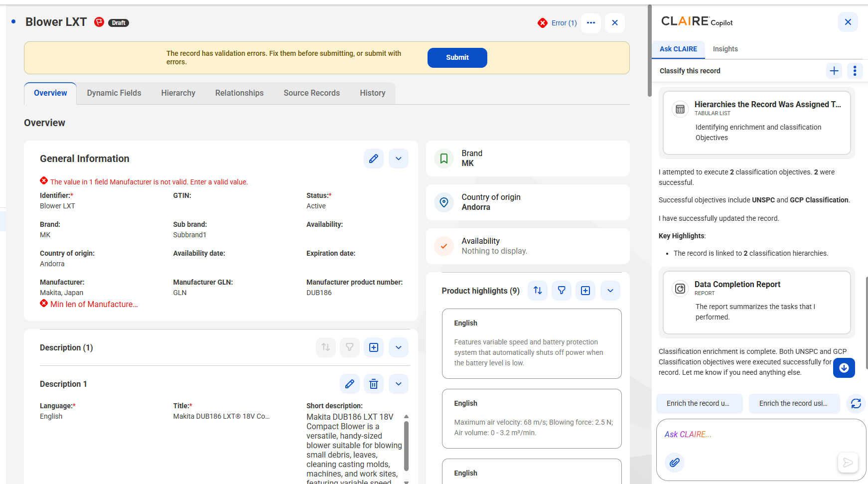The height and width of the screenshot is (484, 868).
Task: Click the red status icon beside Blower LXT
Action: pyautogui.click(x=99, y=22)
